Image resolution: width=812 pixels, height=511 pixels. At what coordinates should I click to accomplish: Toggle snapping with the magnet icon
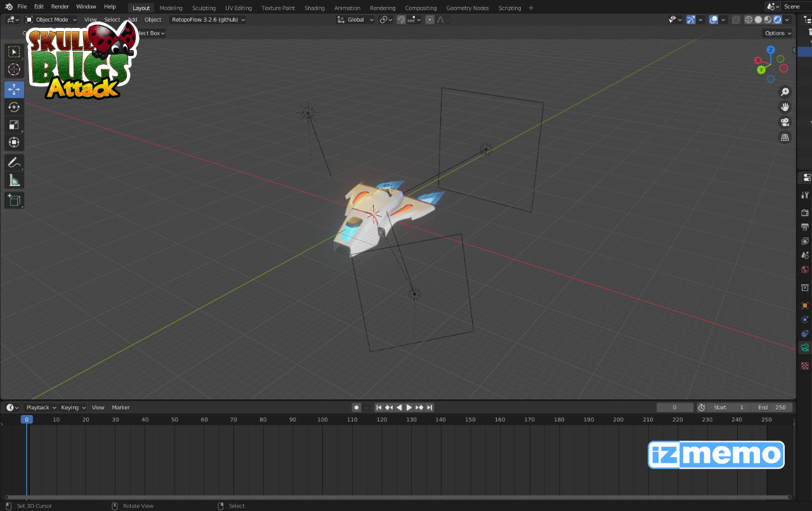tap(401, 20)
